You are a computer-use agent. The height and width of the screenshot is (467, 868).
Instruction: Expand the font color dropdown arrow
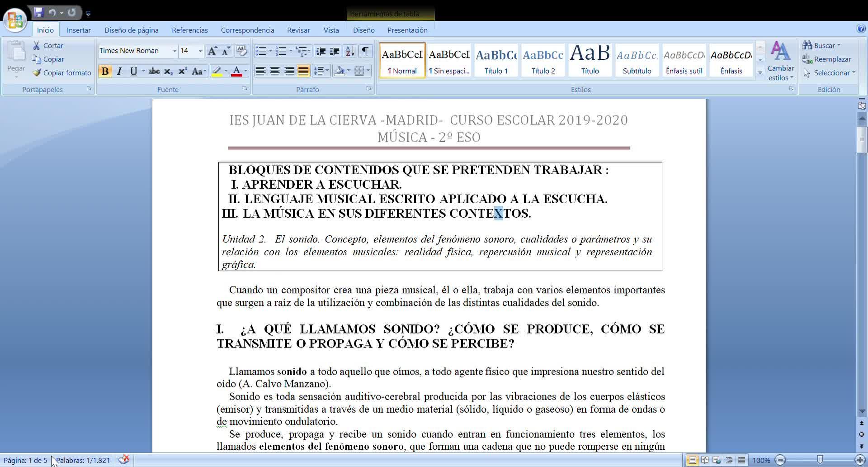pyautogui.click(x=246, y=71)
